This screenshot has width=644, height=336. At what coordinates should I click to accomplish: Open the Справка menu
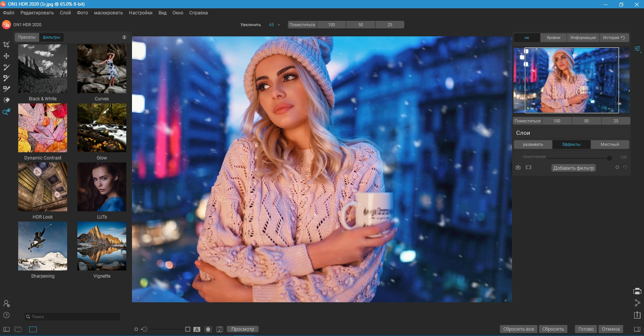coord(198,13)
